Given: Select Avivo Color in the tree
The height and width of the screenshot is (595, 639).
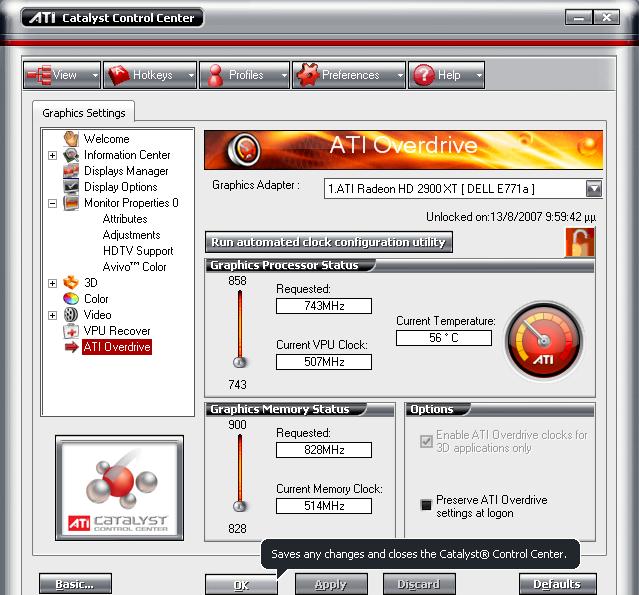Looking at the screenshot, I should [x=134, y=267].
